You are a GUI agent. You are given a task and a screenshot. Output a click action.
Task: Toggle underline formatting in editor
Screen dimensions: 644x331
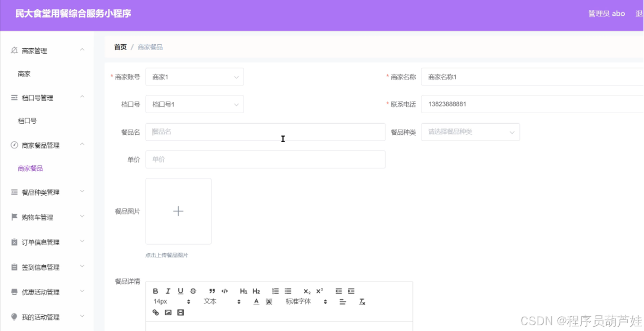click(x=180, y=291)
